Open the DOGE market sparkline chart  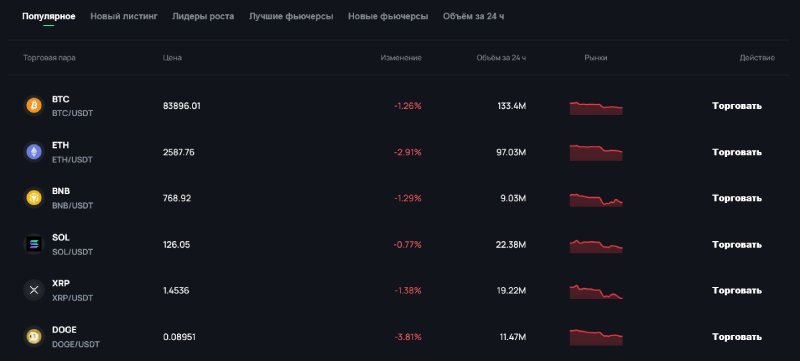click(x=596, y=338)
